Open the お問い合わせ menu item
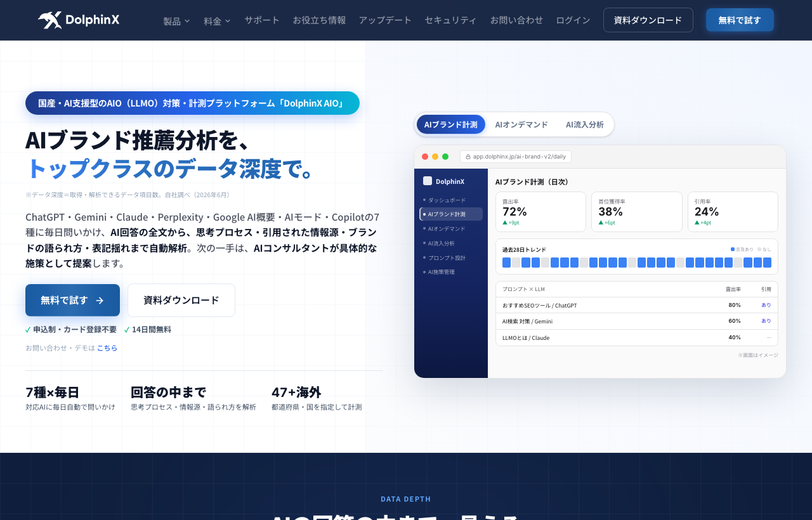Screen dimensions: 812x520 pyautogui.click(x=516, y=20)
